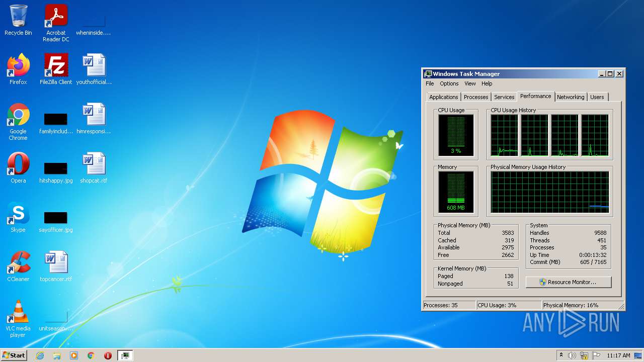Click the Memory 608 MB gauge
The height and width of the screenshot is (362, 644).
pos(456,192)
